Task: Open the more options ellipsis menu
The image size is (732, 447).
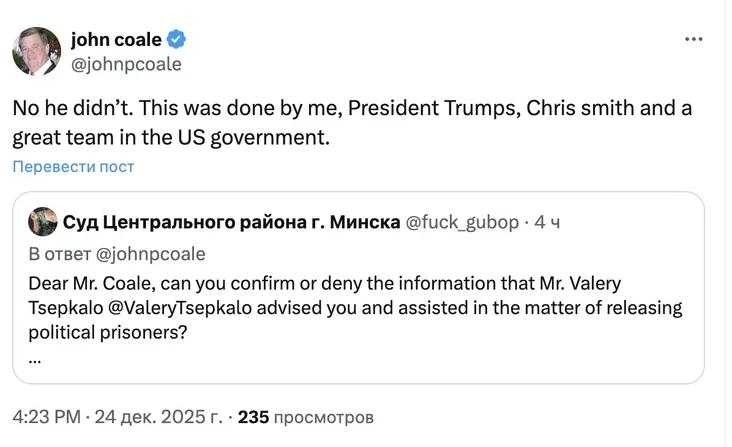Action: tap(694, 39)
